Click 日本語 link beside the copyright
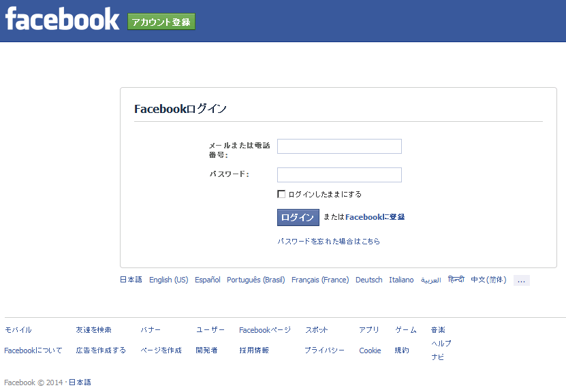The height and width of the screenshot is (392, 566). tap(79, 382)
